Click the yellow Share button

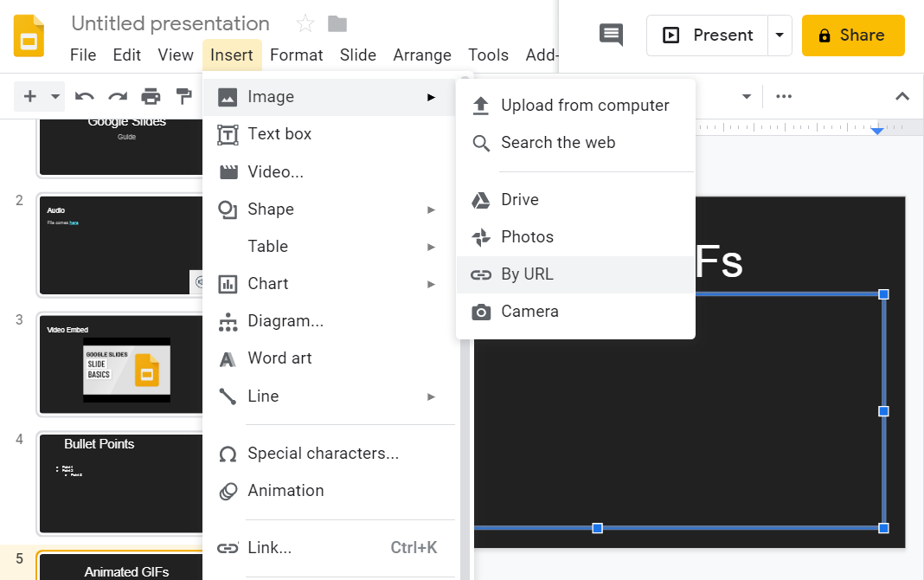tap(853, 35)
